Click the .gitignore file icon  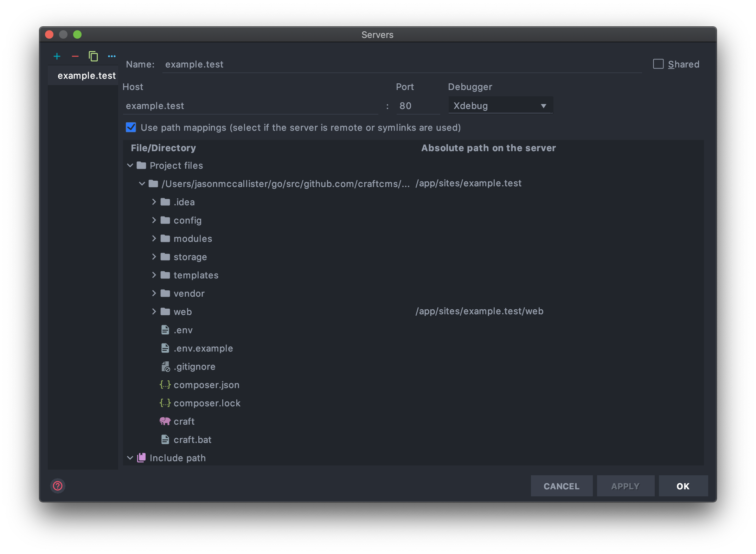point(165,367)
